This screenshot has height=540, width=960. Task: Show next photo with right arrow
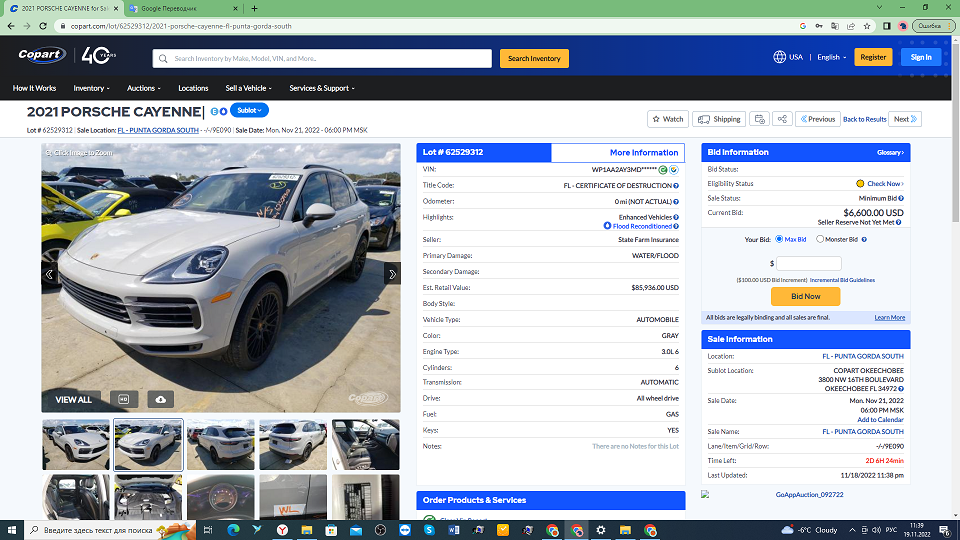pyautogui.click(x=392, y=274)
